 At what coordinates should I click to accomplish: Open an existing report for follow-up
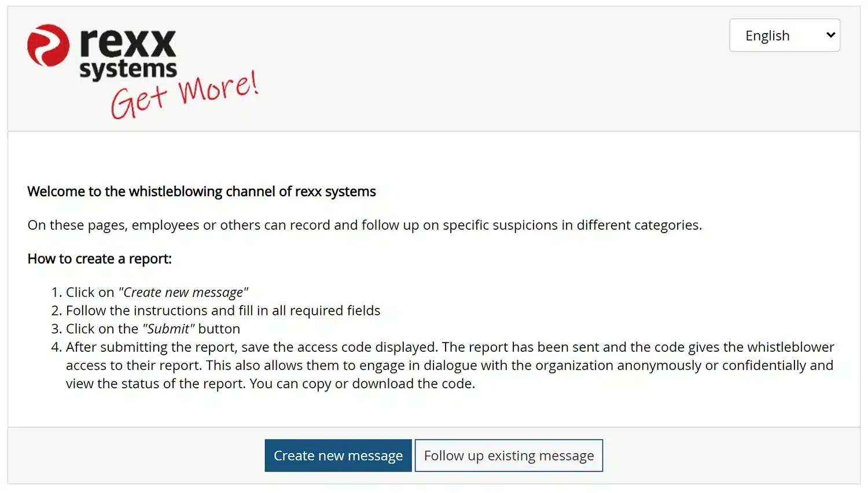[509, 455]
